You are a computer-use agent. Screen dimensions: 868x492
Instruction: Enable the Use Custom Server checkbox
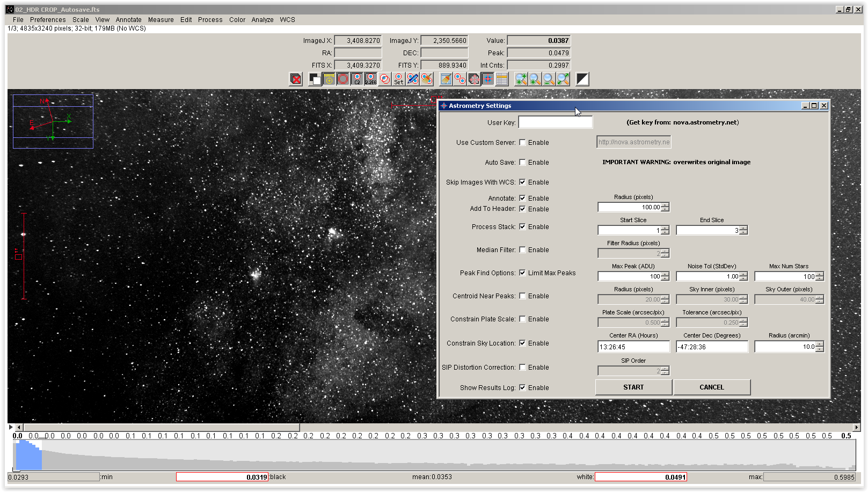[522, 143]
